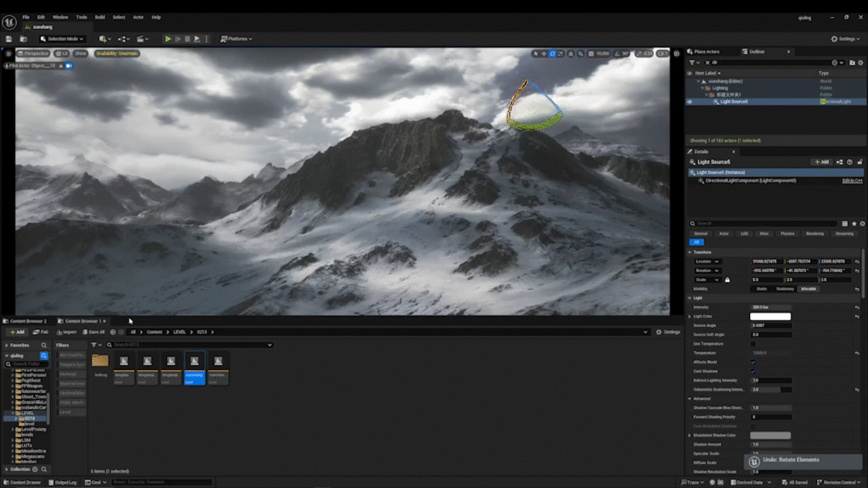This screenshot has width=868, height=488.
Task: Open the Light Color swatch picker
Action: (x=770, y=317)
